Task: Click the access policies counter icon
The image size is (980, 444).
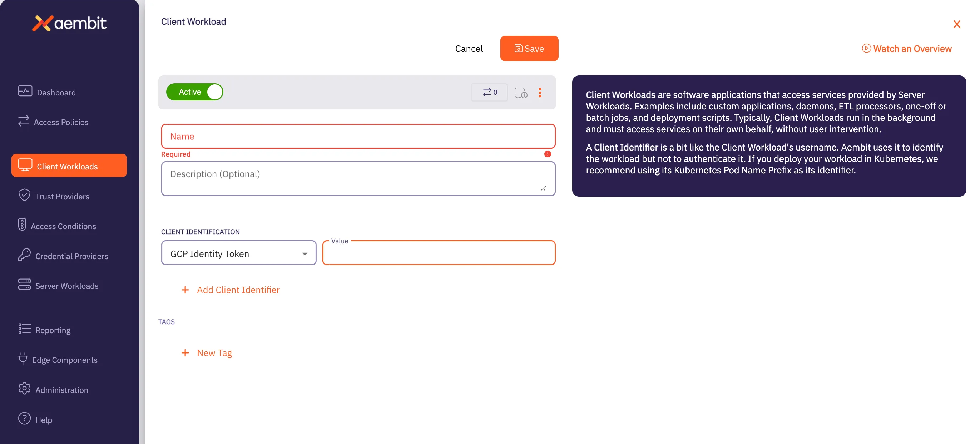Action: 489,92
